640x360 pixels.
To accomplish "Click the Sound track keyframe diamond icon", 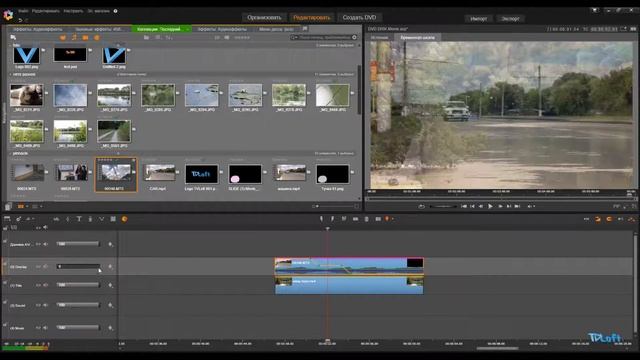I will pos(110,305).
